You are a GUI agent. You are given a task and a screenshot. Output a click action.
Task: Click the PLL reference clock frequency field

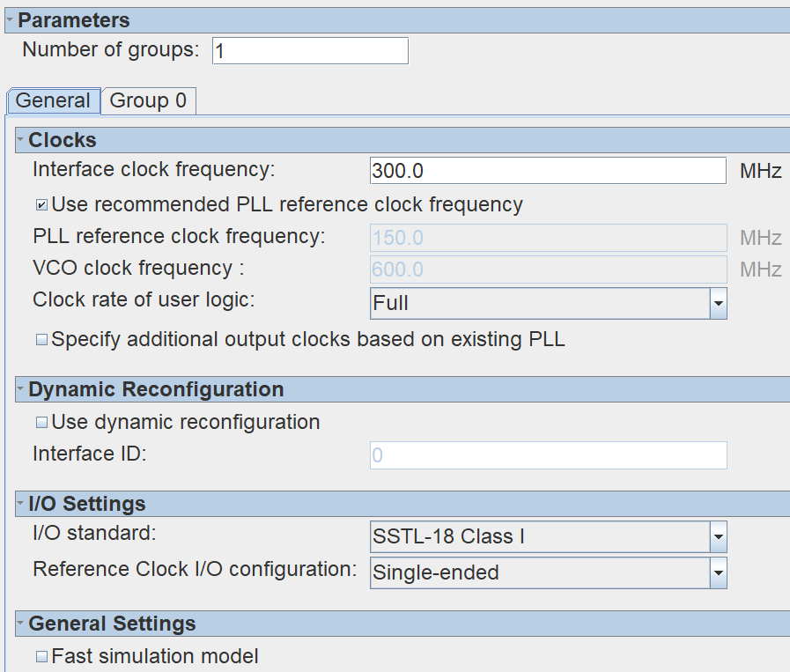click(x=548, y=238)
